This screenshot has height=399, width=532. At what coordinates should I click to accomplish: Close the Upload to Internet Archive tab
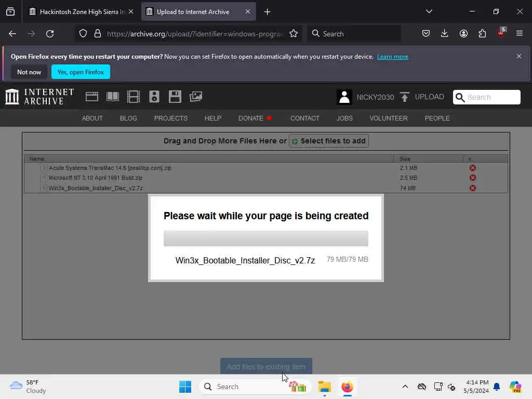[248, 12]
